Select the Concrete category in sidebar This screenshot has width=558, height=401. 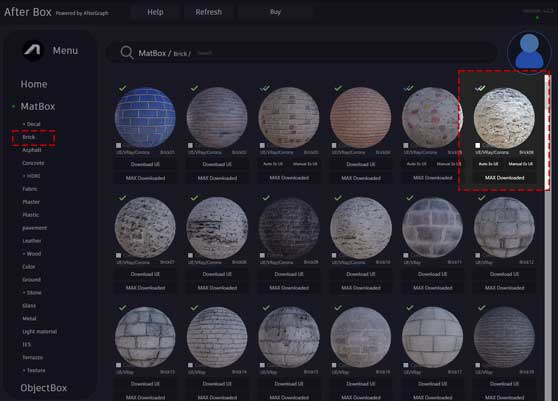tap(33, 163)
